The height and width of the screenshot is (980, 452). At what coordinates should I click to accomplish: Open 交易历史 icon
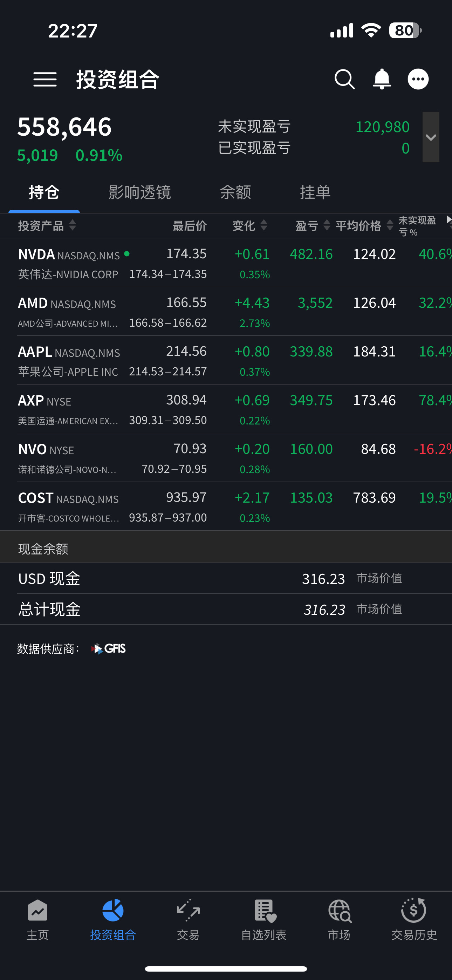tap(414, 910)
